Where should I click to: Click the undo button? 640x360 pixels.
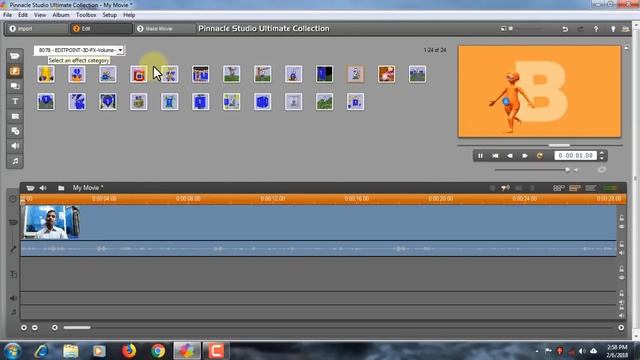[565, 29]
